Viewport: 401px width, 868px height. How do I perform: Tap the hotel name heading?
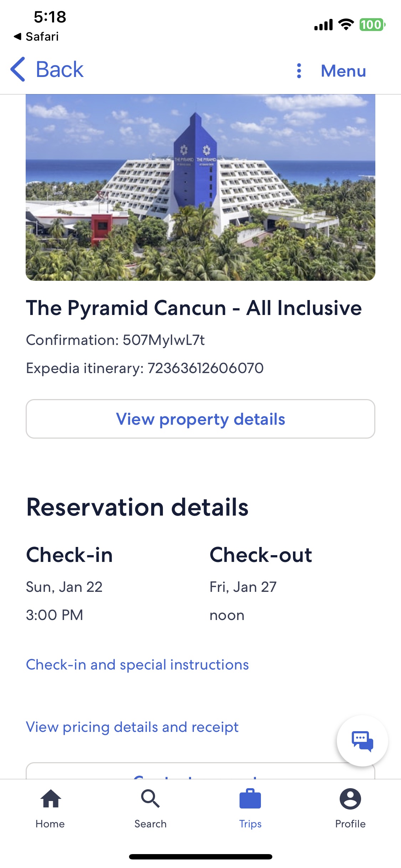point(194,308)
